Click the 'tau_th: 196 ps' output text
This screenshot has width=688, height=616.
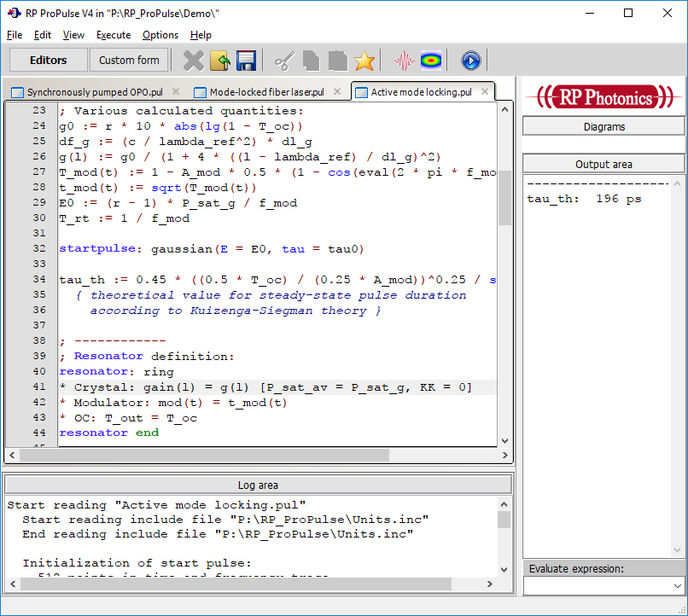584,199
